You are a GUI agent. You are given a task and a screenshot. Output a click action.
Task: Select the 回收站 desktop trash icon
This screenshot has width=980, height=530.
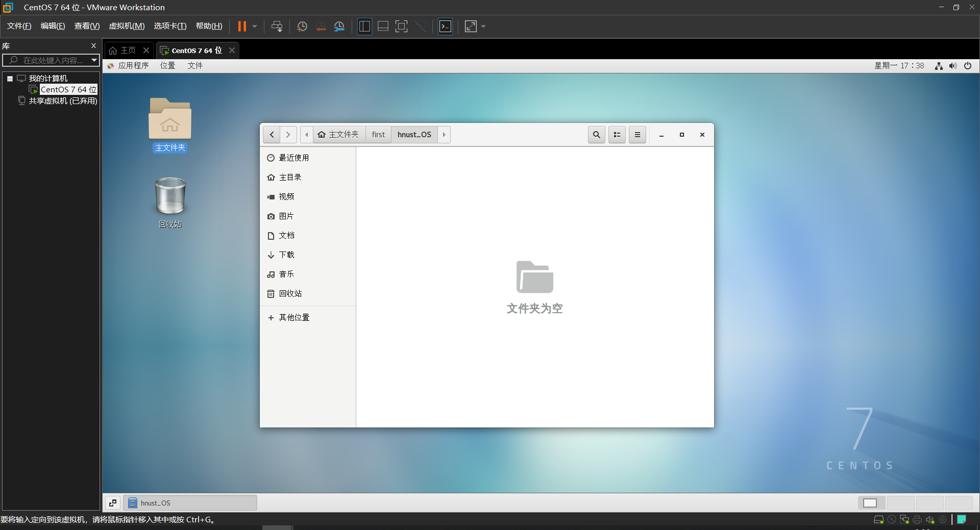click(170, 203)
